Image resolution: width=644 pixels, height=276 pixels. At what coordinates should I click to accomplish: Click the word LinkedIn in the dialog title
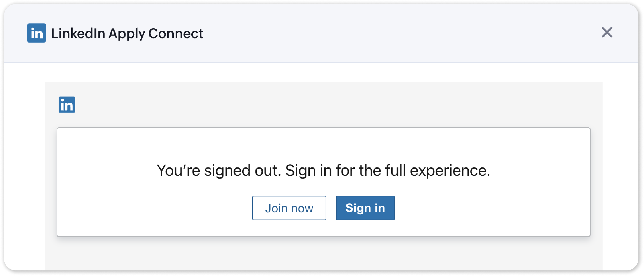78,33
